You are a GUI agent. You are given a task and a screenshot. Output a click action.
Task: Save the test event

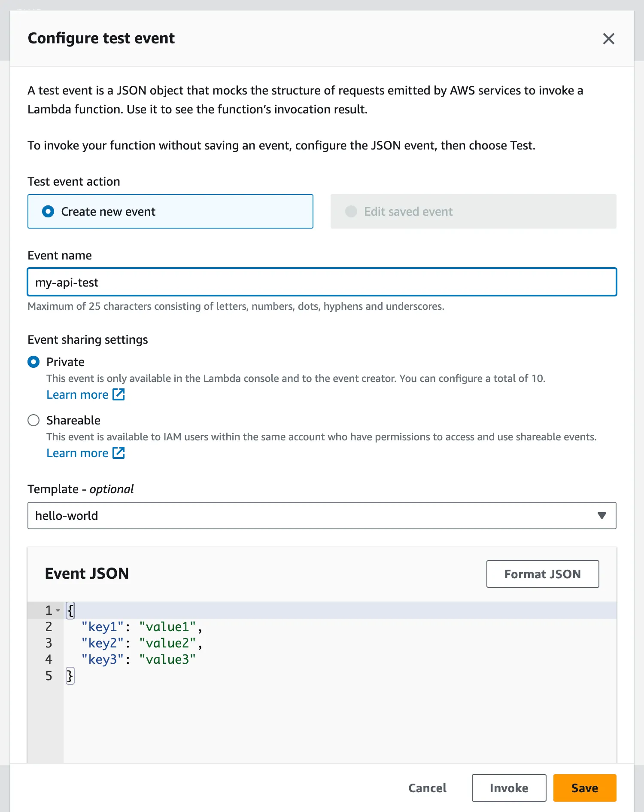point(584,788)
